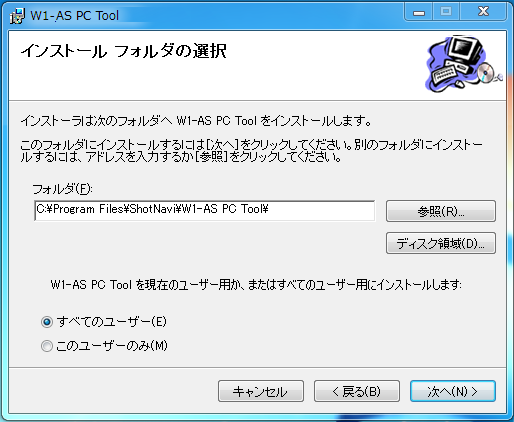Click the すべてのユーザー(E) label text
This screenshot has width=514, height=422.
[111, 322]
